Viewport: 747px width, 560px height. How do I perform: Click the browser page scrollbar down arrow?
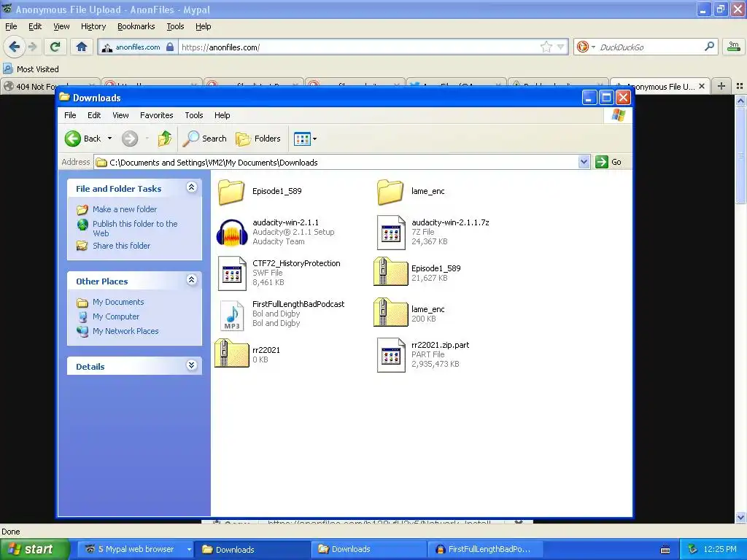pyautogui.click(x=741, y=518)
